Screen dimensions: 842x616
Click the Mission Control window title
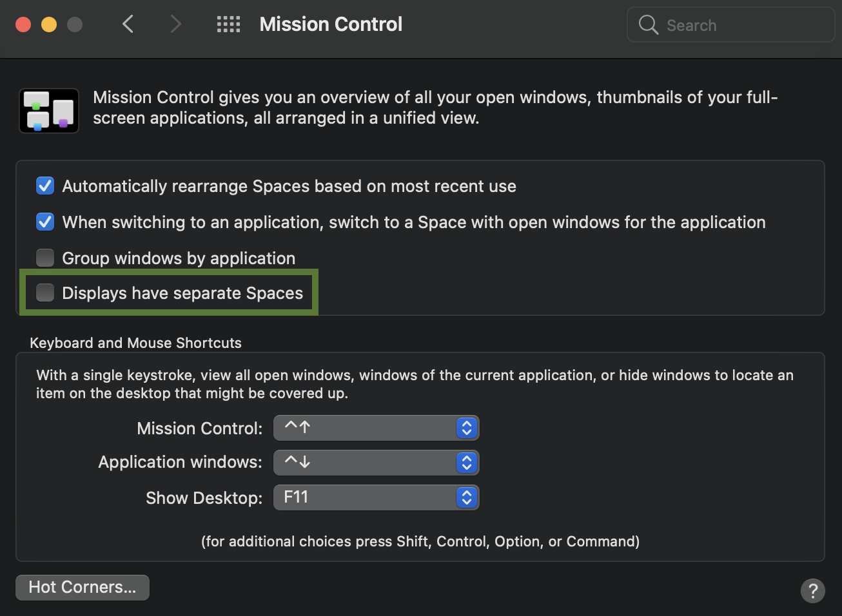[331, 24]
